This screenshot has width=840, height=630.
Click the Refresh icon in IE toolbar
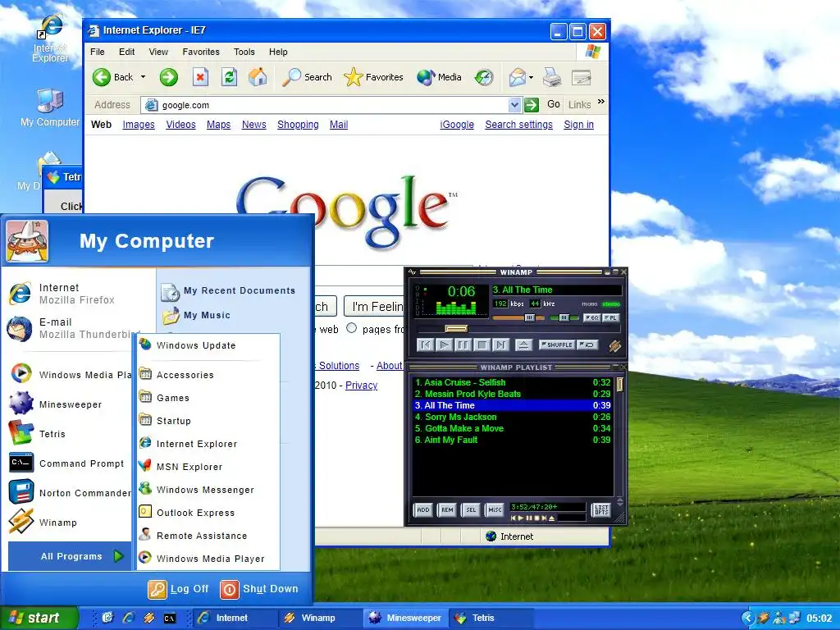coord(230,77)
